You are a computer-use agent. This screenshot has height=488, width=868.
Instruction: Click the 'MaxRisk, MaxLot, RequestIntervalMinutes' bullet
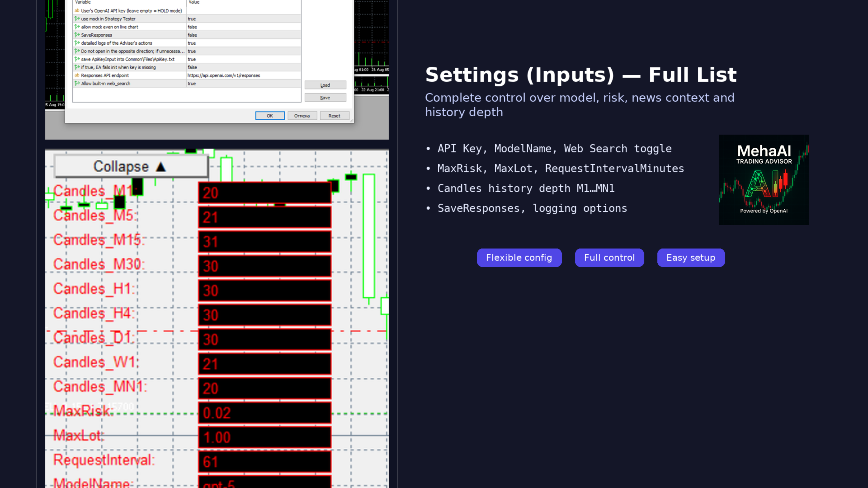[561, 169]
